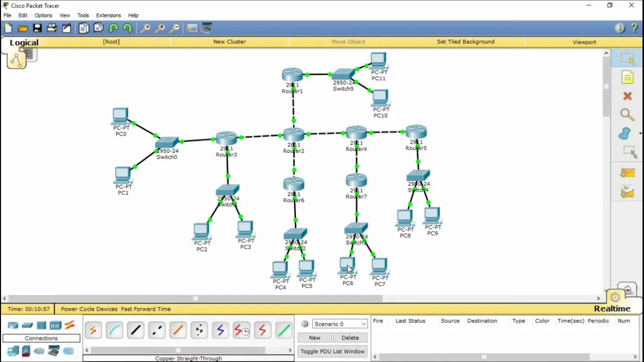Image resolution: width=644 pixels, height=362 pixels.
Task: Click the Delete scenario button
Action: coord(350,338)
